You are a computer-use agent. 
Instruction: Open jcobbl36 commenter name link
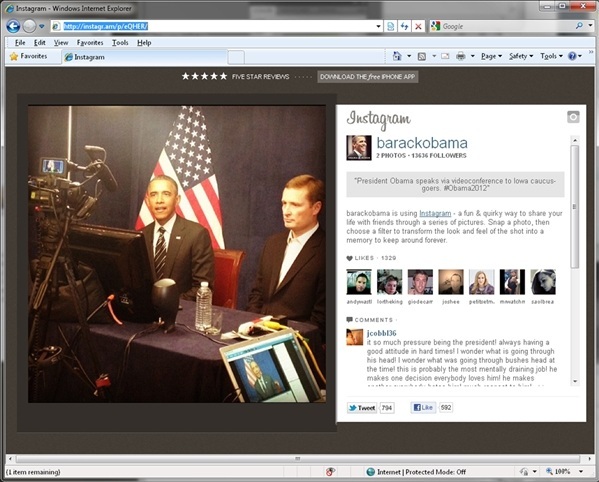pyautogui.click(x=381, y=333)
